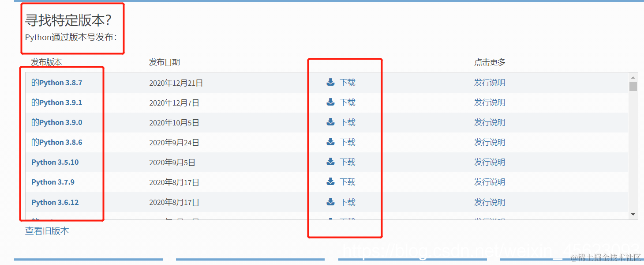
Task: Click 下载 text for Python 3.8.6
Action: tap(348, 142)
